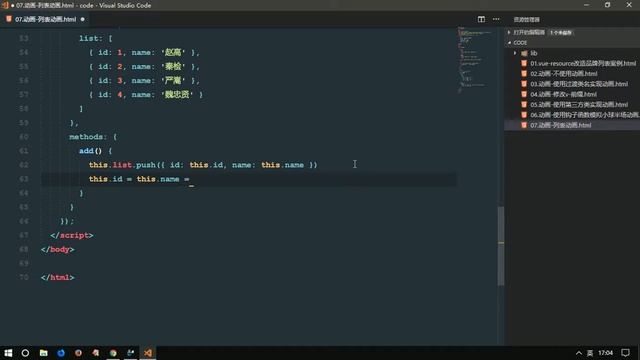Click the code minimap preview
640x360 pixels.
[x=474, y=59]
